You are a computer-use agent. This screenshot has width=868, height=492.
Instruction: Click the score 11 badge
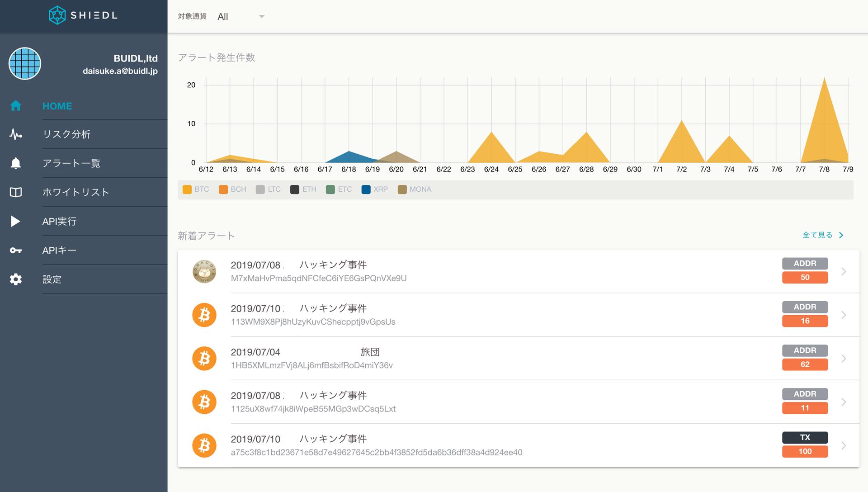pyautogui.click(x=805, y=408)
